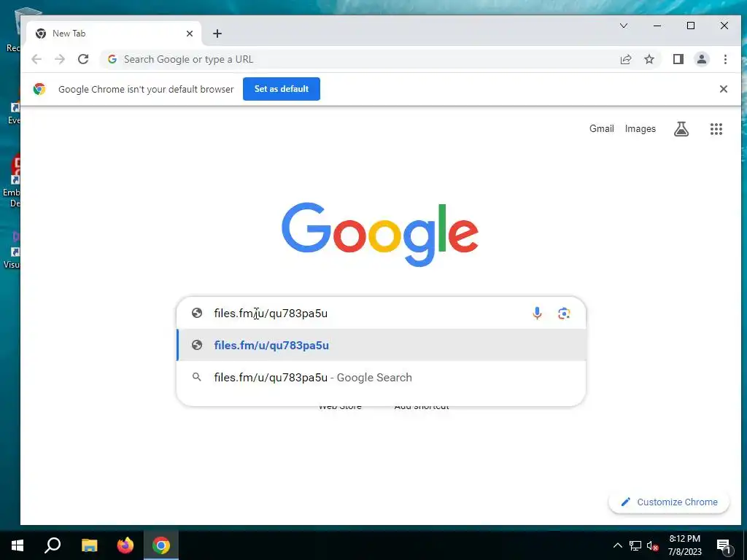
Task: Show hidden system tray icons
Action: tap(617, 545)
